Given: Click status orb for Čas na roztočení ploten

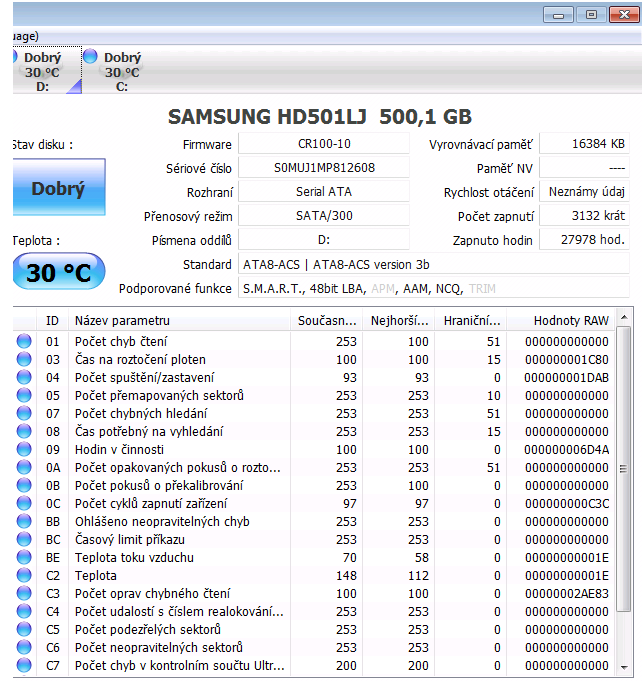Looking at the screenshot, I should click(24, 359).
